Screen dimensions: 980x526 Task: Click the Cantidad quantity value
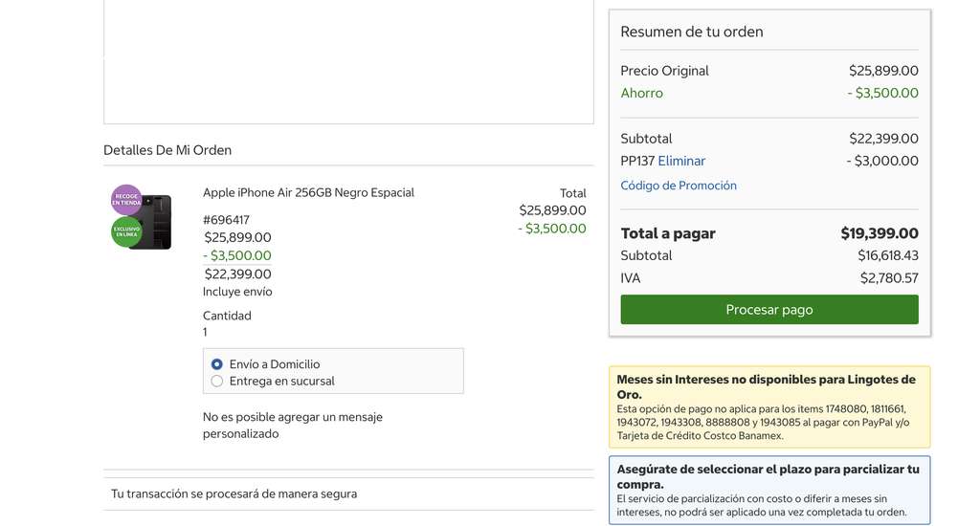click(x=205, y=333)
